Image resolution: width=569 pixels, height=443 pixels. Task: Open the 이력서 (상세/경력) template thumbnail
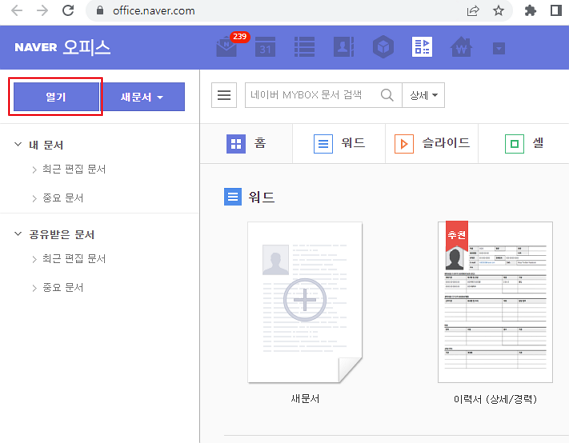(x=495, y=302)
